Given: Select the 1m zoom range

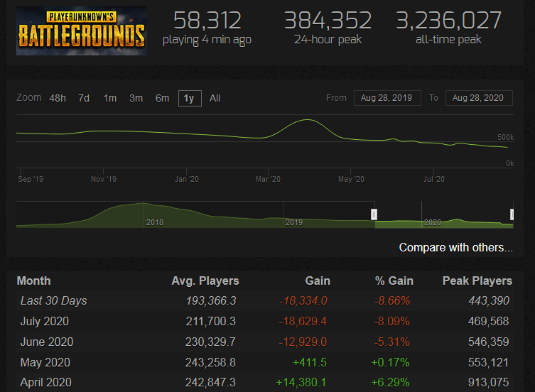Looking at the screenshot, I should pyautogui.click(x=110, y=98).
